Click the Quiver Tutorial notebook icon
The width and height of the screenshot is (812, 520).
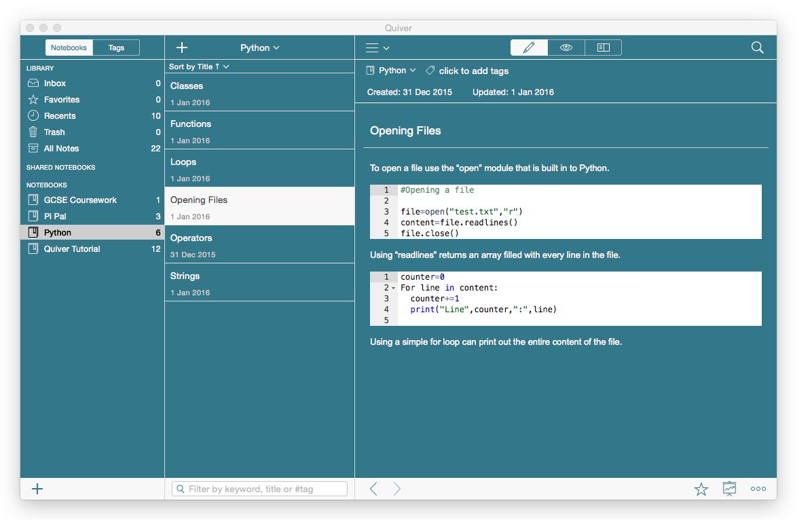33,248
